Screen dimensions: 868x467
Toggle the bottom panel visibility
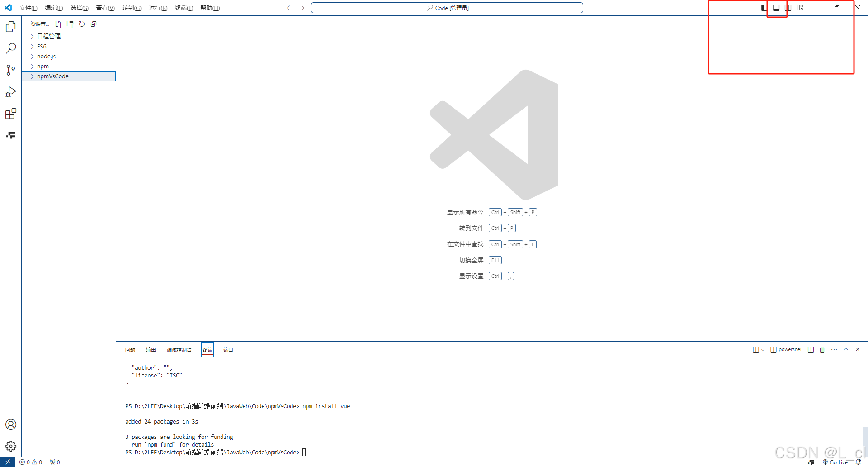tap(776, 8)
